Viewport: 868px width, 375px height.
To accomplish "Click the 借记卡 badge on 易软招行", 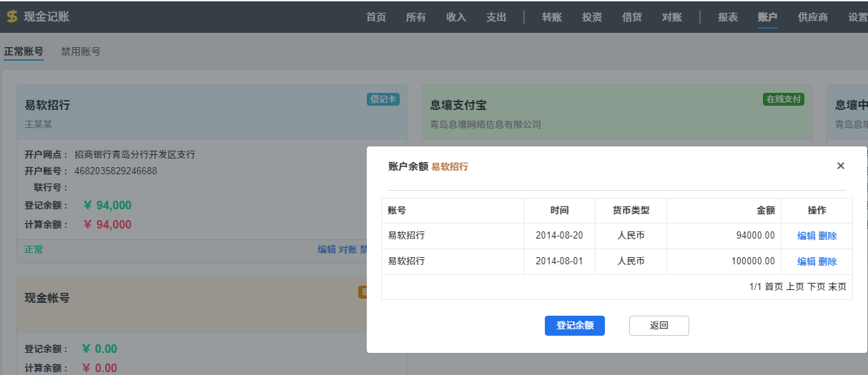I will pos(383,99).
